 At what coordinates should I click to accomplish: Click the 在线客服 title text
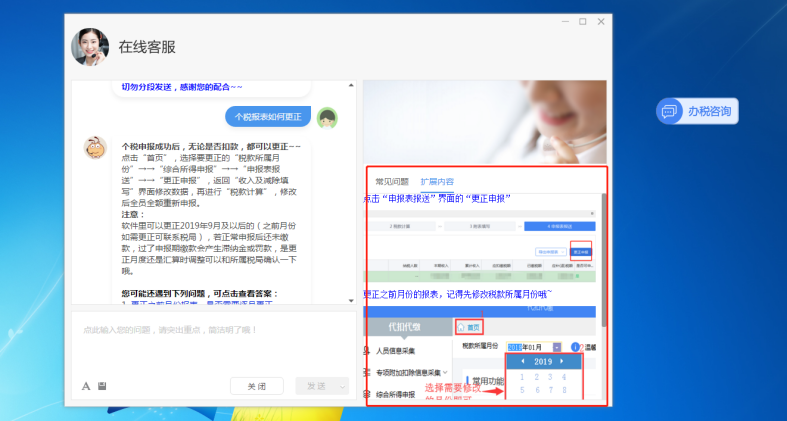coord(147,47)
